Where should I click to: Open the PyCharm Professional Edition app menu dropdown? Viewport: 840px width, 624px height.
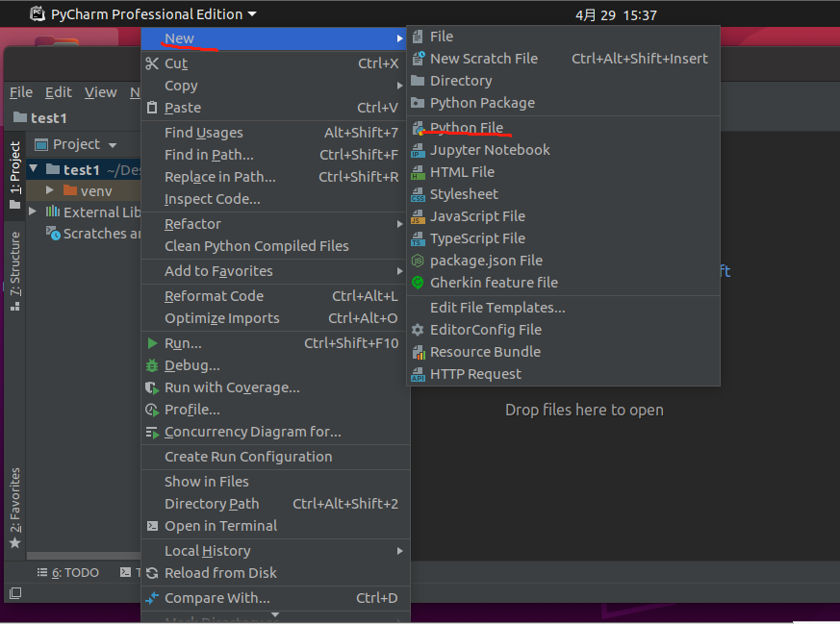tap(252, 13)
